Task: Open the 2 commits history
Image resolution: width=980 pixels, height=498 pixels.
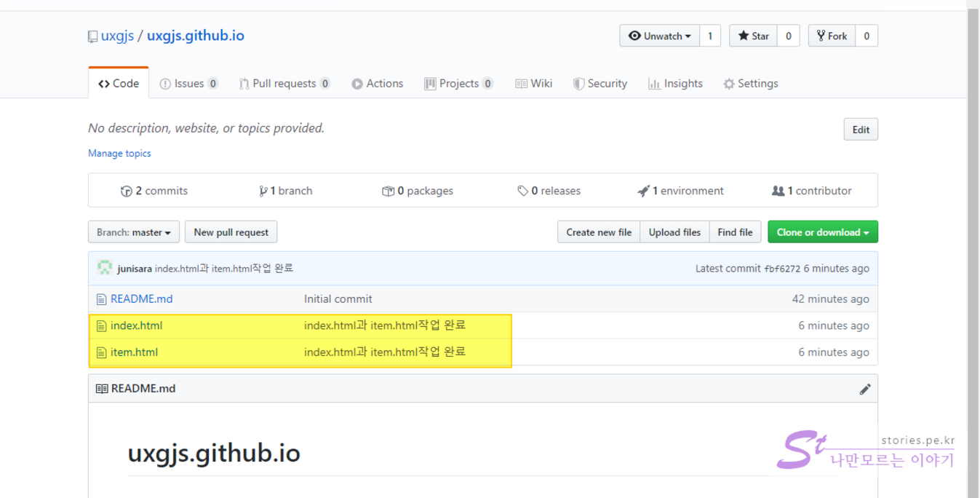Action: (154, 191)
